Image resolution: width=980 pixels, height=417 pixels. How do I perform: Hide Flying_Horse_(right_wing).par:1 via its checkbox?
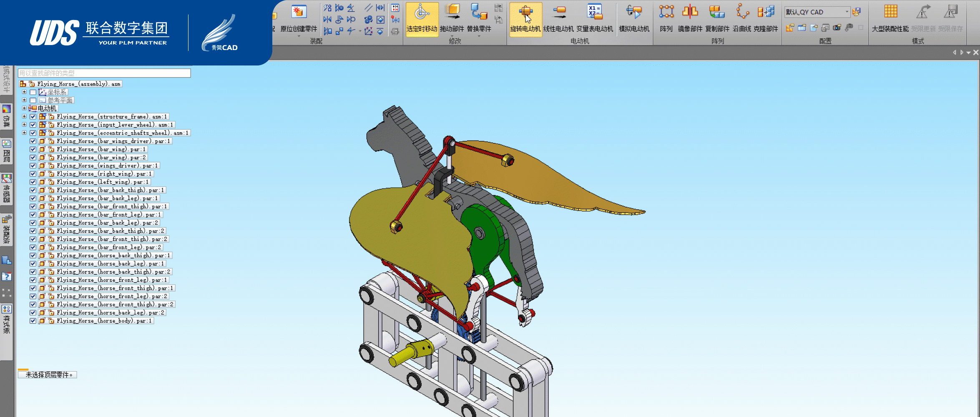pyautogui.click(x=33, y=174)
